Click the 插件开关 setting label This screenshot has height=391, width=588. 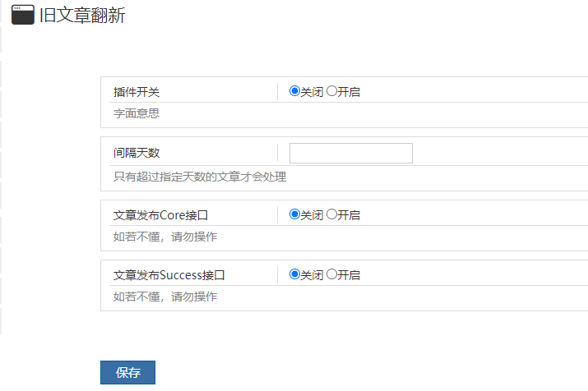pyautogui.click(x=137, y=92)
